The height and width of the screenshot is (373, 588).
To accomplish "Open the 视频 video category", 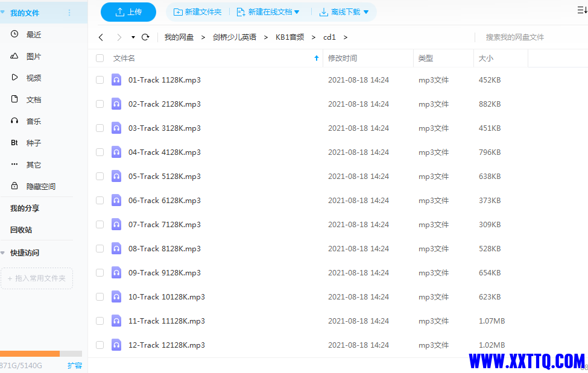I will click(x=34, y=78).
